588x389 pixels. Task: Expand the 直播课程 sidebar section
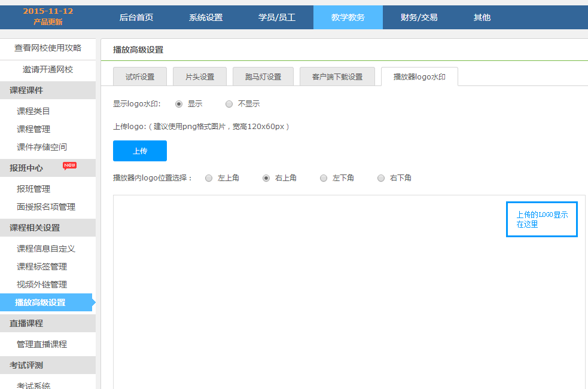pos(48,323)
